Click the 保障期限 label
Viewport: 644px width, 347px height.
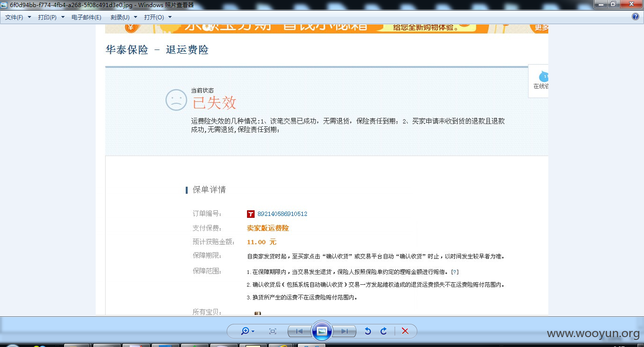click(207, 256)
